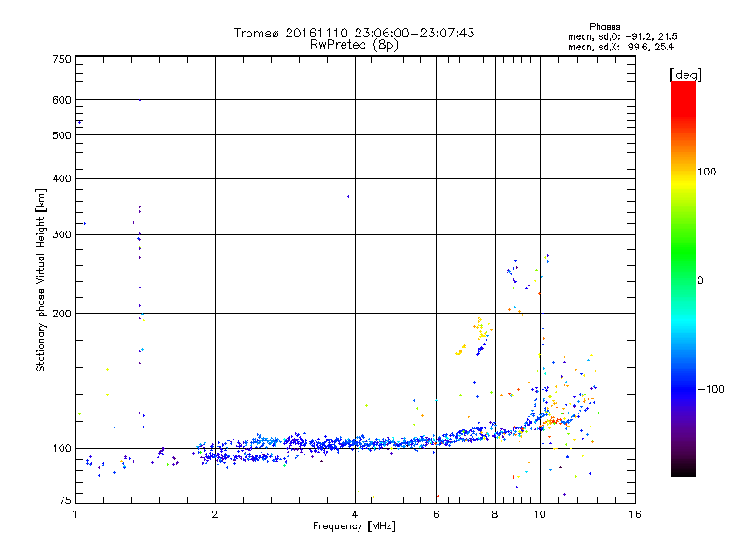Click the plot title 'Tromsø 20161110 23:06:00-23:07:43'

pos(354,33)
